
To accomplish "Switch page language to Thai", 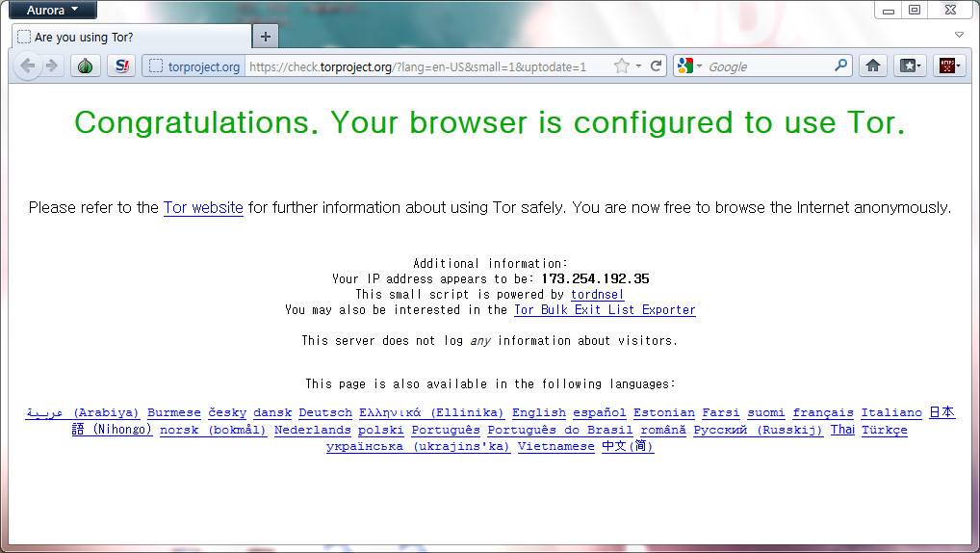I will click(x=842, y=429).
